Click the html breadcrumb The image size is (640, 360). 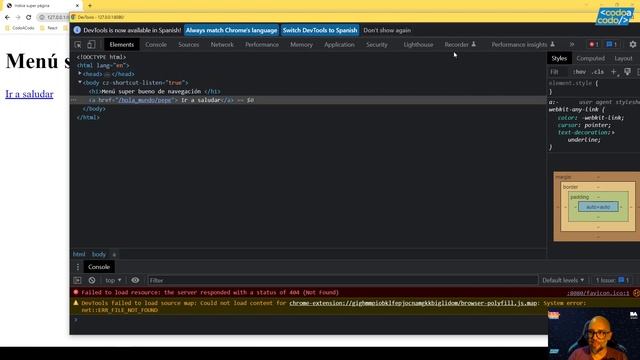pyautogui.click(x=79, y=254)
